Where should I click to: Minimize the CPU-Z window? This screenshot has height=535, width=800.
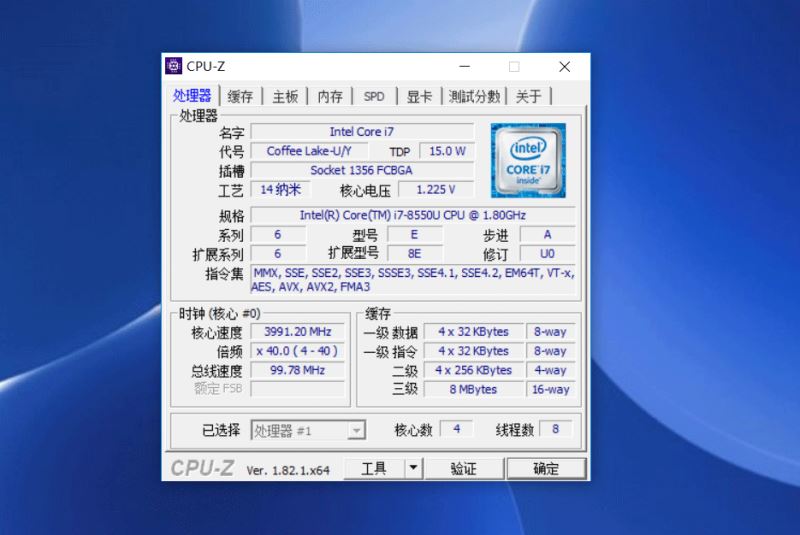pos(464,67)
